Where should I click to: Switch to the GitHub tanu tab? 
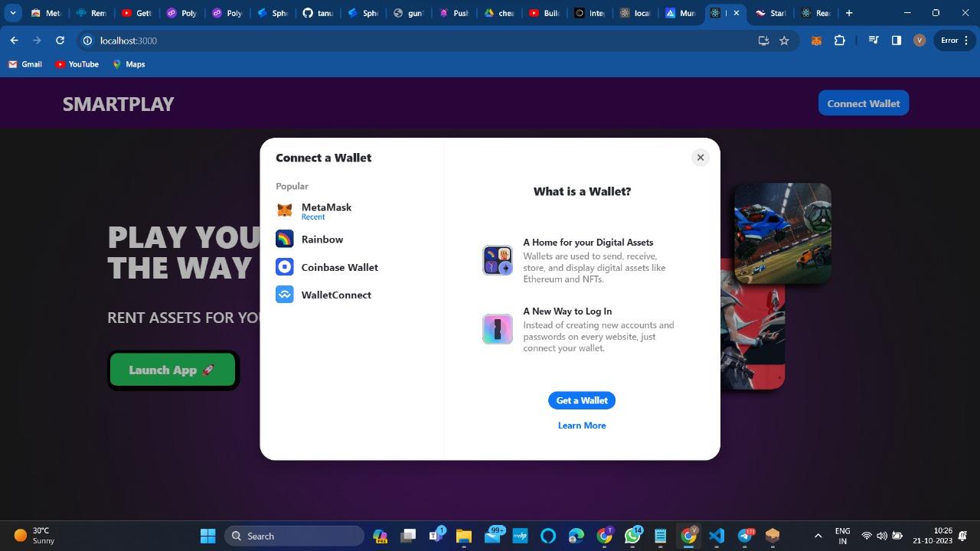[317, 13]
